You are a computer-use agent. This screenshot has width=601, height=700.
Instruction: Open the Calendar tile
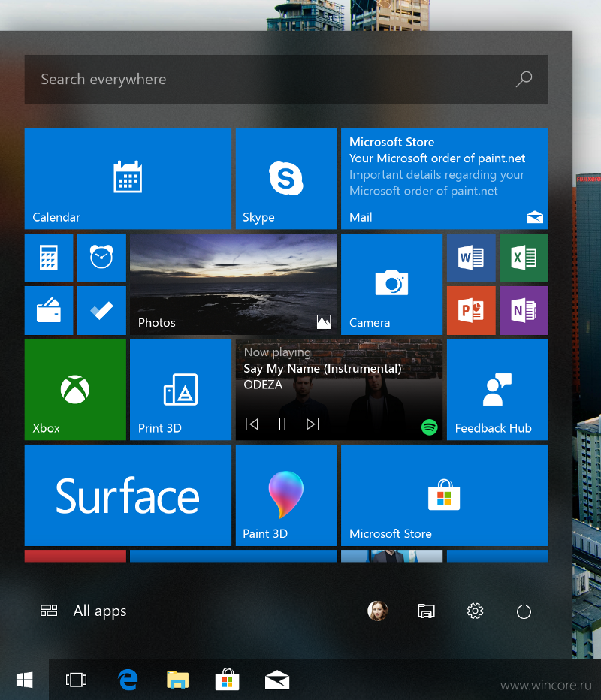coord(128,179)
